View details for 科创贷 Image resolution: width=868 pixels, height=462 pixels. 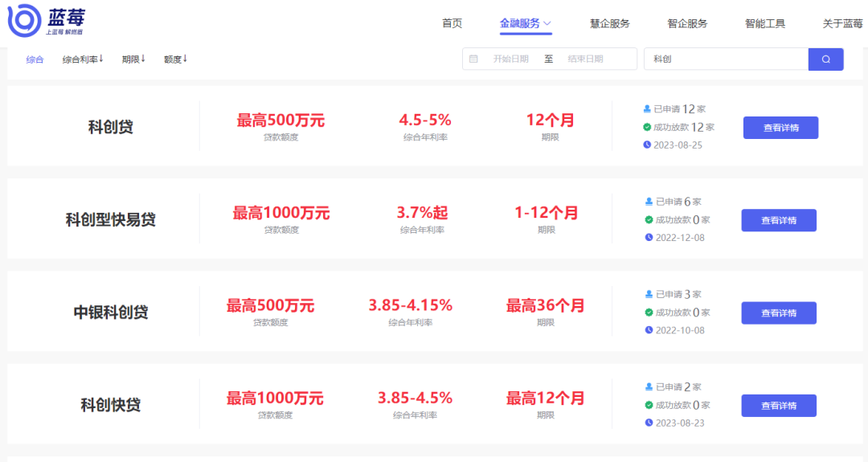780,128
